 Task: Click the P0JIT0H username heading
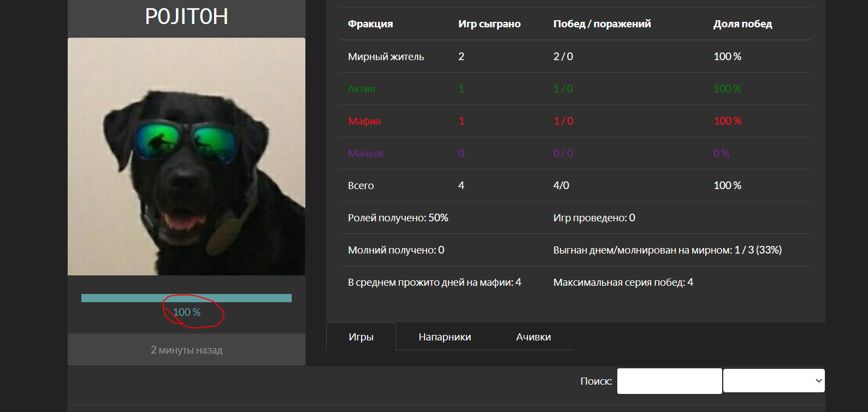point(186,16)
